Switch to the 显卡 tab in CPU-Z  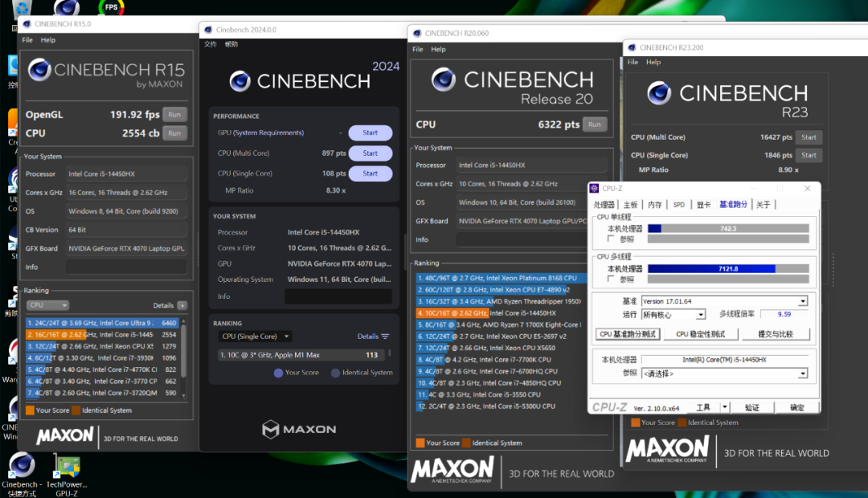pyautogui.click(x=703, y=205)
